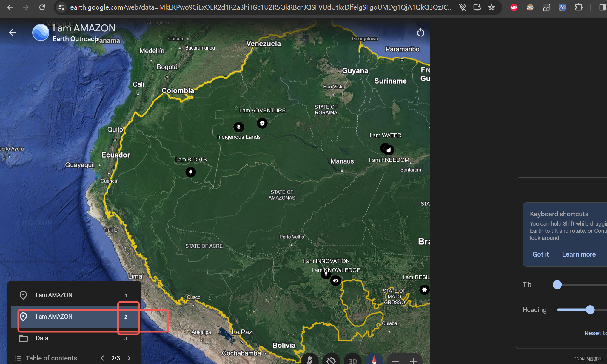Viewport: 607px width, 364px height.
Task: Click the Indigenous Lands map marker
Action: point(238,127)
